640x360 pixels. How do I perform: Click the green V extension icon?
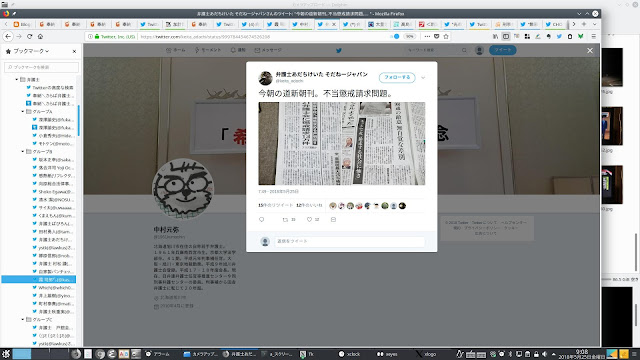point(580,36)
